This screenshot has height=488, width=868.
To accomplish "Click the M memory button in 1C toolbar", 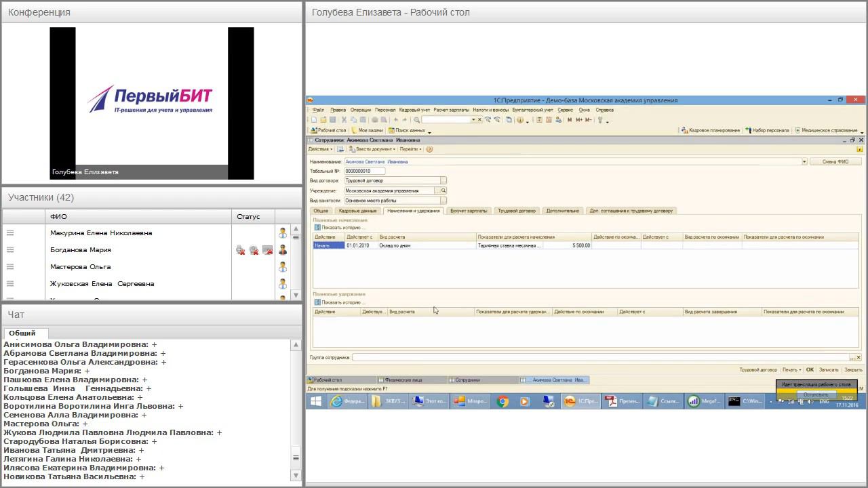I will [570, 120].
